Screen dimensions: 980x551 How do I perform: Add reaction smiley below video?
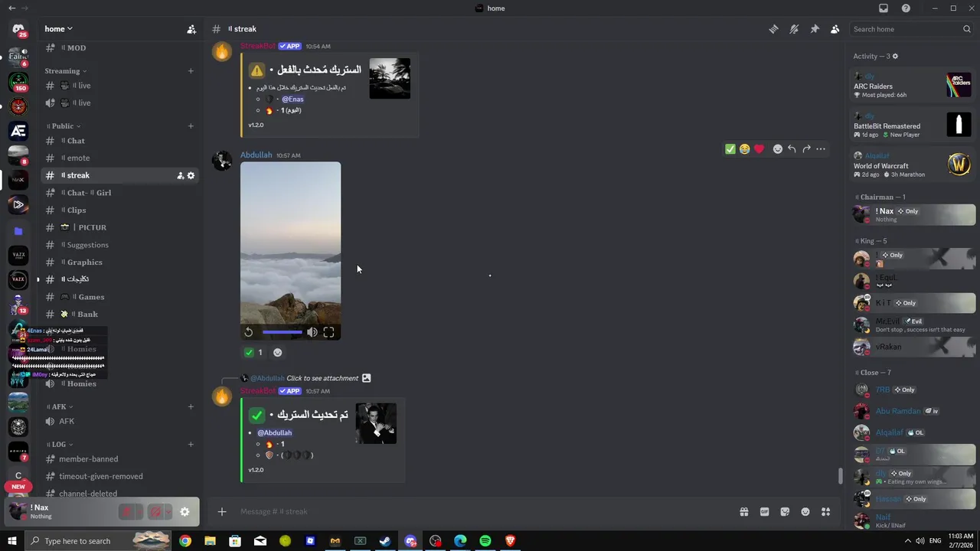[x=278, y=353]
